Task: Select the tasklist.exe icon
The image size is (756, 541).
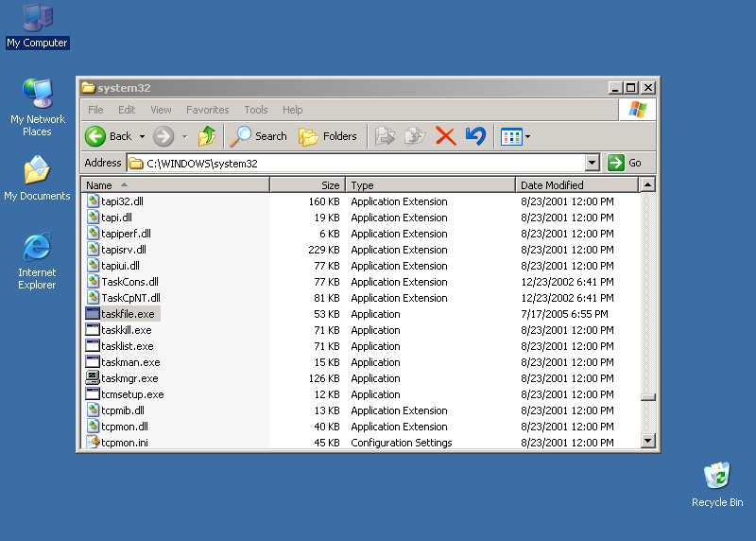Action: click(x=93, y=345)
